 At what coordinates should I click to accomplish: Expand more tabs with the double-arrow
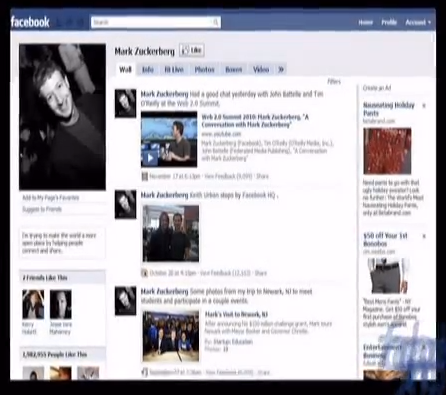coord(281,69)
